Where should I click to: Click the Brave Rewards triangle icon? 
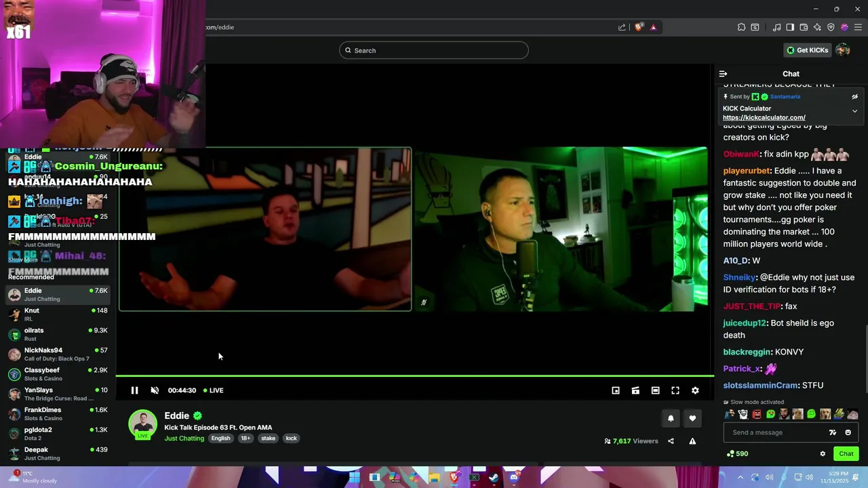pos(653,27)
